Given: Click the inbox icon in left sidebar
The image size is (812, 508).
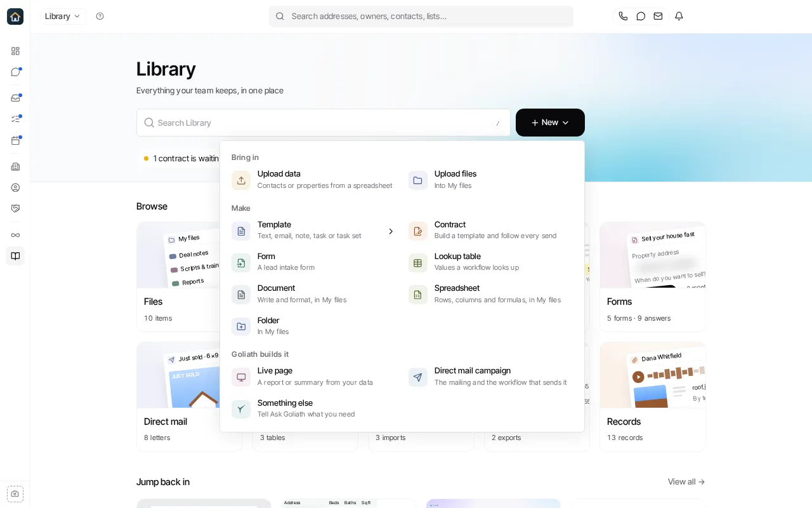Looking at the screenshot, I should [15, 98].
